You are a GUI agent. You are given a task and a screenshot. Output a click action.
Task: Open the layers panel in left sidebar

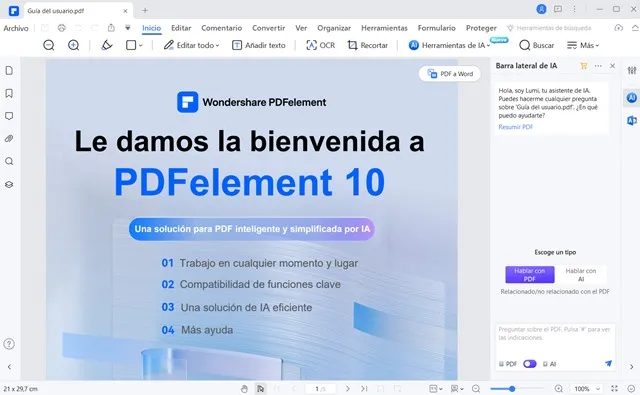click(x=9, y=184)
